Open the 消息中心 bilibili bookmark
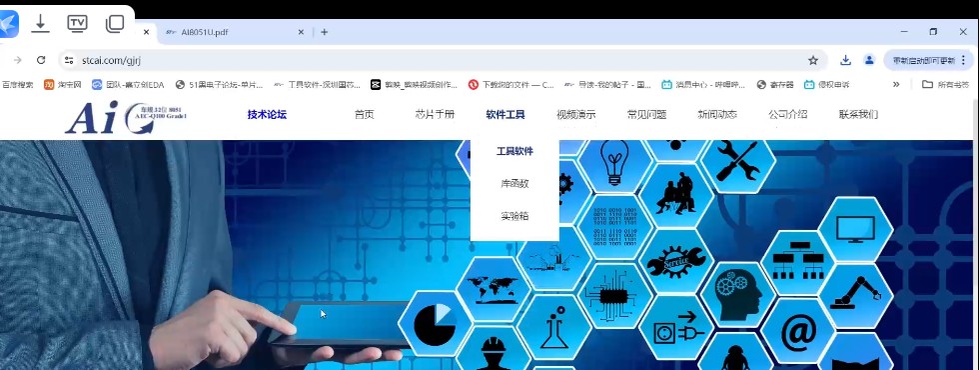 [x=703, y=85]
